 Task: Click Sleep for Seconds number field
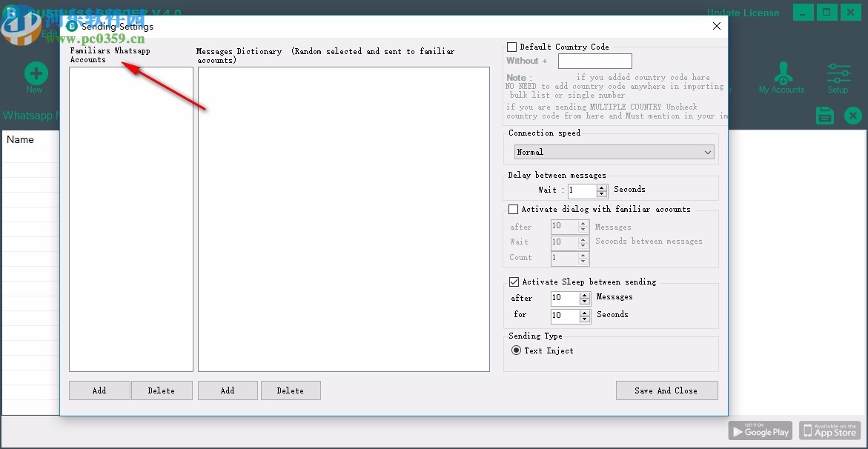[x=565, y=316]
